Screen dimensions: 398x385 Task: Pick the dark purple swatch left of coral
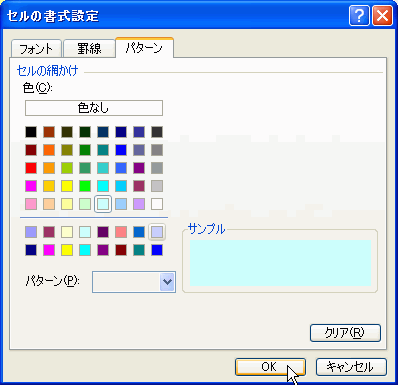pos(103,232)
